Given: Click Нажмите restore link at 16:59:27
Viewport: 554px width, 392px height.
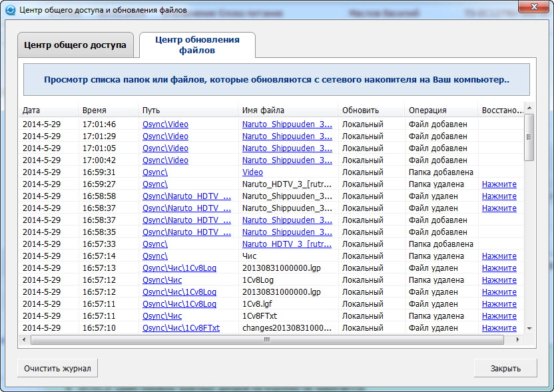Looking at the screenshot, I should pos(499,184).
